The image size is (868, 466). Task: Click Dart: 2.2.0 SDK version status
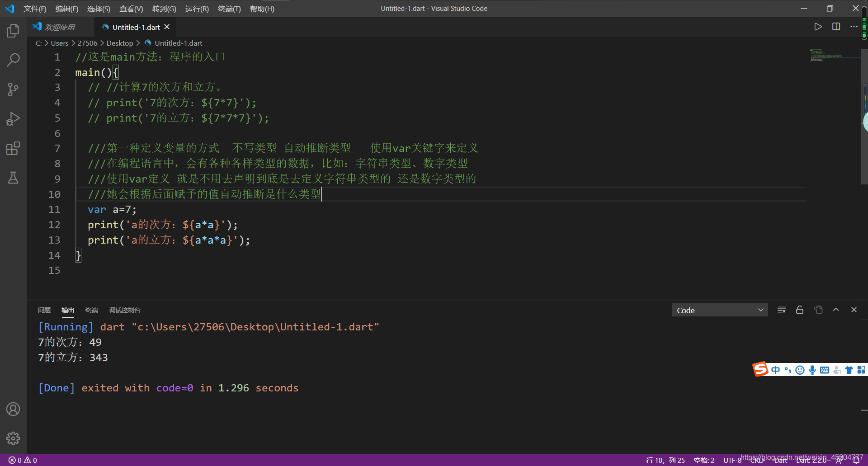[x=811, y=460]
